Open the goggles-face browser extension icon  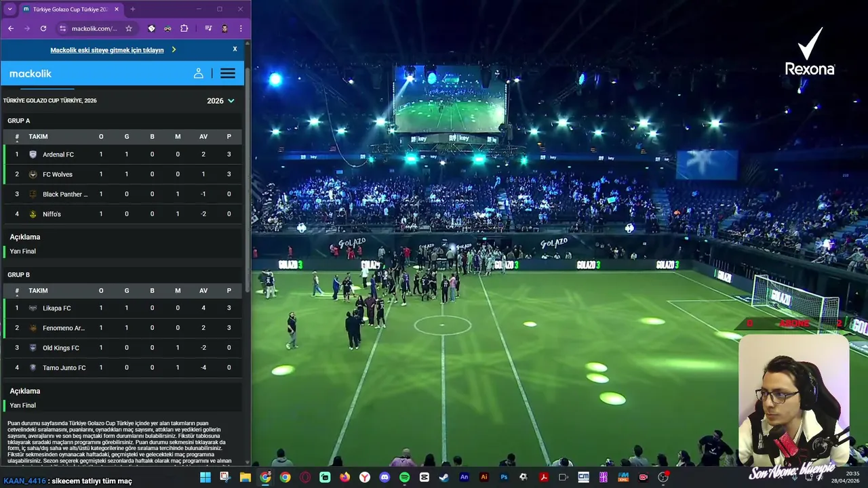[x=167, y=28]
